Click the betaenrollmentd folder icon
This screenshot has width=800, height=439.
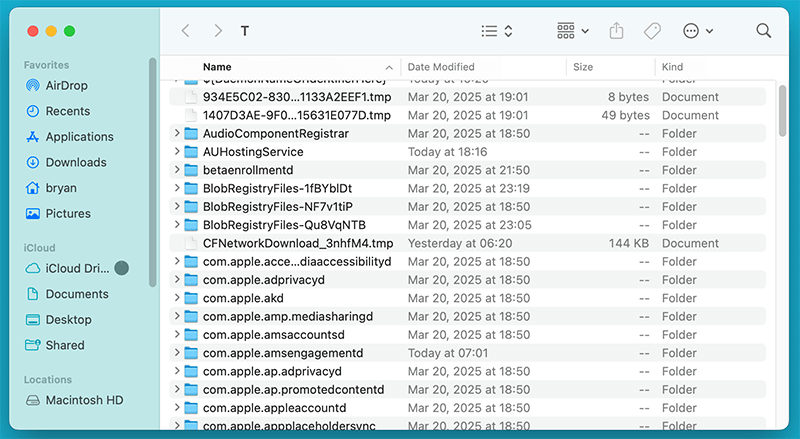point(191,170)
